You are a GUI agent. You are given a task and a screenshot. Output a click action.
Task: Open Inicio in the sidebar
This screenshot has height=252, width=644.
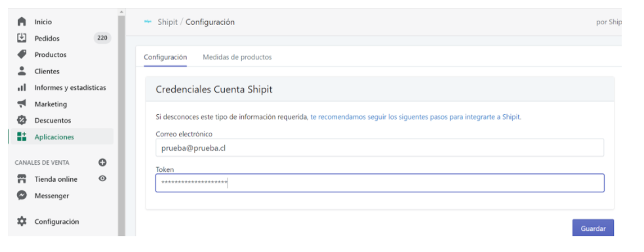tap(43, 22)
